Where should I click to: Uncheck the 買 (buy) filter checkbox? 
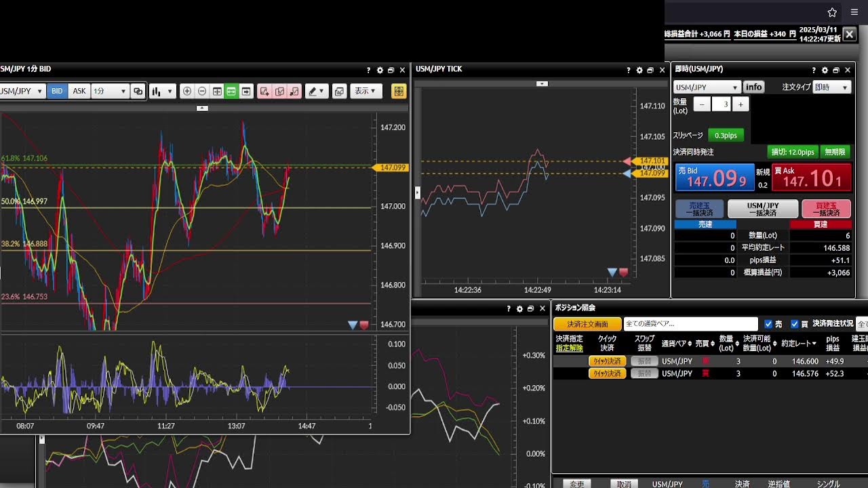[795, 325]
